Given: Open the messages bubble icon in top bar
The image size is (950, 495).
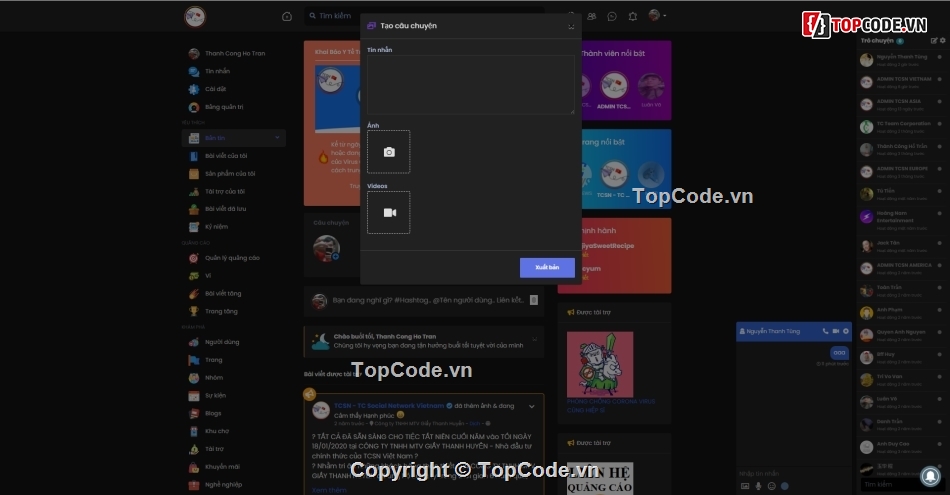Looking at the screenshot, I should click(612, 16).
